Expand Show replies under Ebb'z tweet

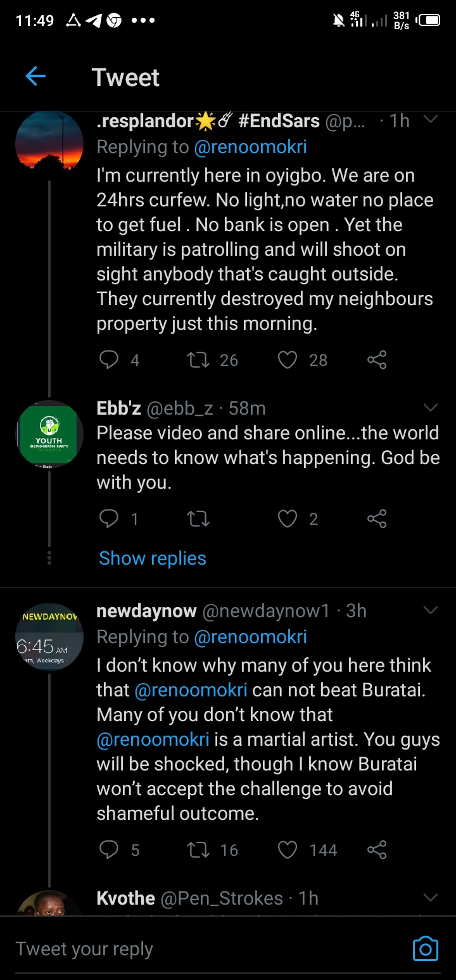click(x=153, y=558)
